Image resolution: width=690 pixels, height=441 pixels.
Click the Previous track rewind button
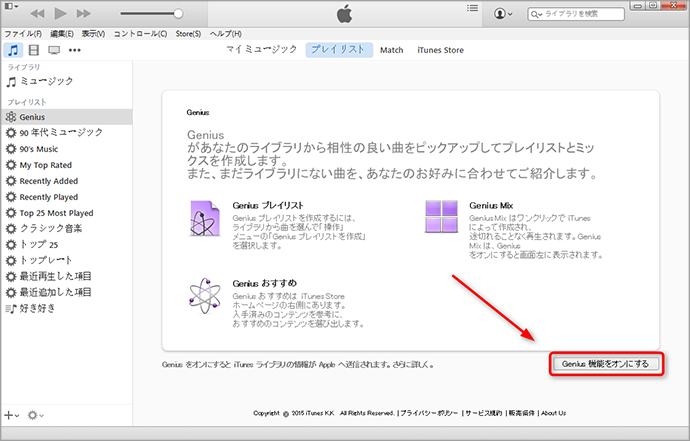click(37, 14)
